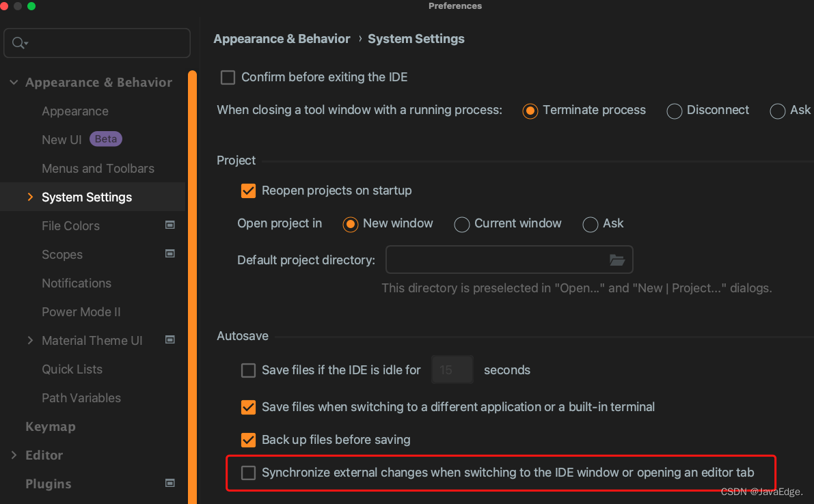Enable Confirm before exiting the IDE

(x=228, y=77)
